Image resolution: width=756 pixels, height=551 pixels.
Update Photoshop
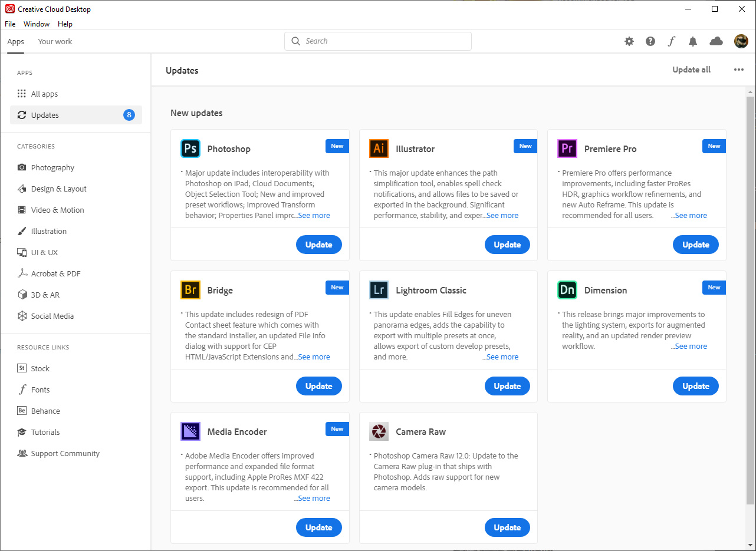[x=319, y=245]
